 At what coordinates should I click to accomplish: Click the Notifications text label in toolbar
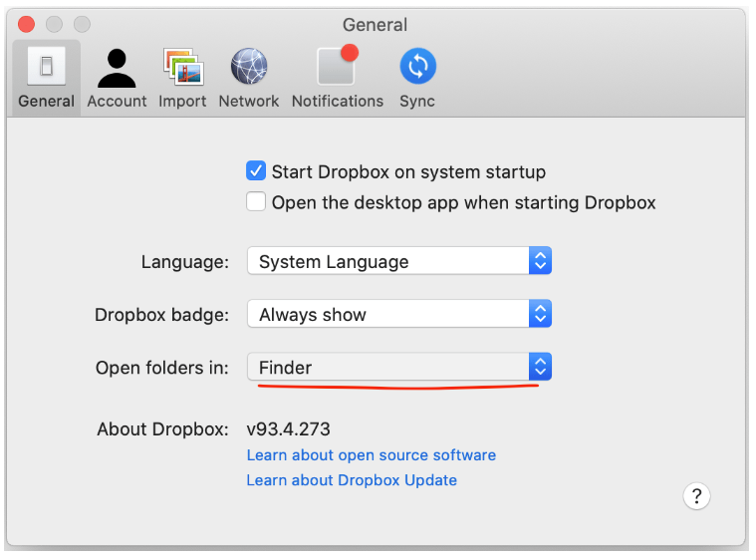[x=337, y=101]
